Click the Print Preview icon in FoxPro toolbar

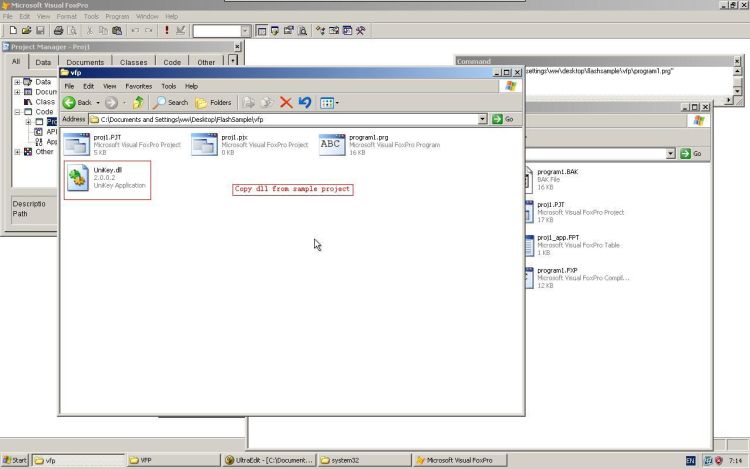tap(72, 31)
